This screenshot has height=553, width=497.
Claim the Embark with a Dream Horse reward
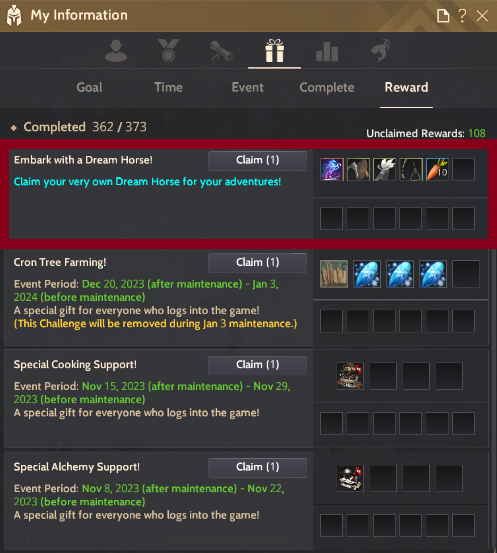pyautogui.click(x=257, y=160)
